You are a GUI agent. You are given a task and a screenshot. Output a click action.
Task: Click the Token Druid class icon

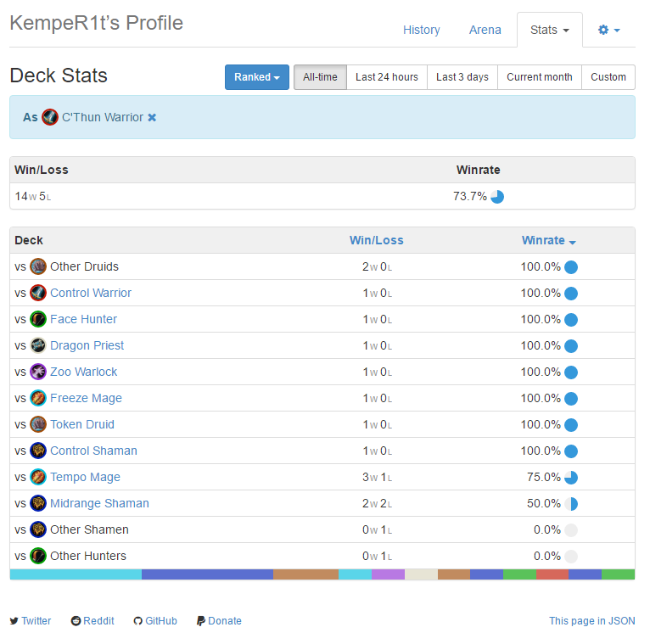coord(38,424)
